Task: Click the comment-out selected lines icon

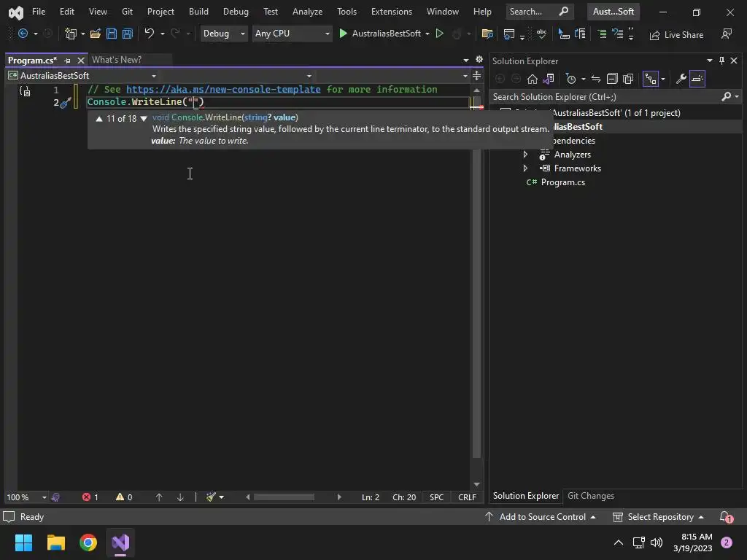Action: (x=602, y=34)
